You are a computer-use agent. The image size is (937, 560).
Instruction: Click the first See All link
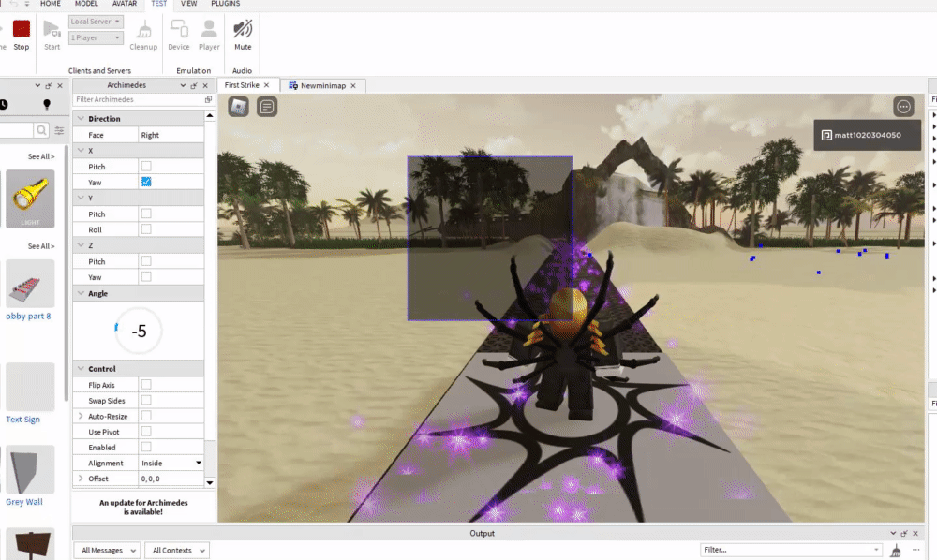click(41, 156)
